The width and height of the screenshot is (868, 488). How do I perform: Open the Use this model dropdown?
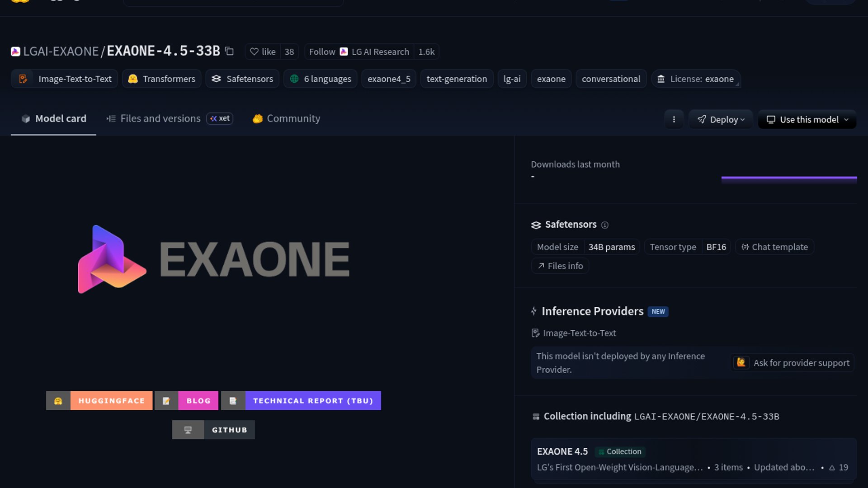coord(807,119)
